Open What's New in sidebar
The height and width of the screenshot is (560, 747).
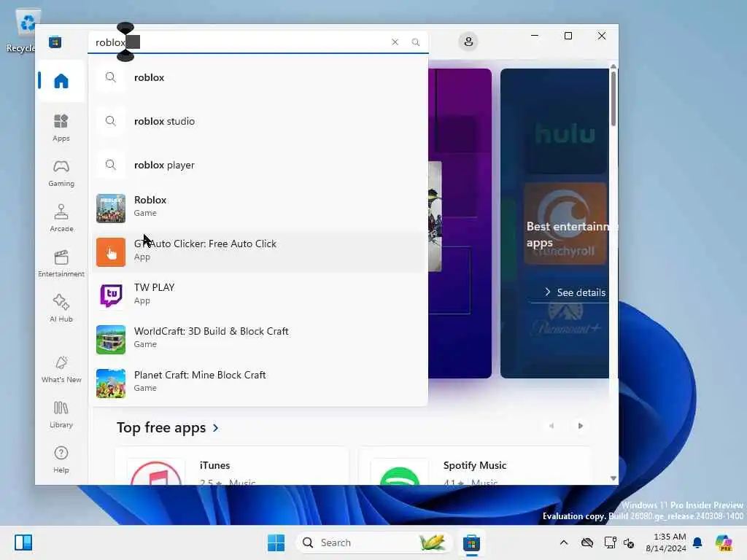click(61, 369)
